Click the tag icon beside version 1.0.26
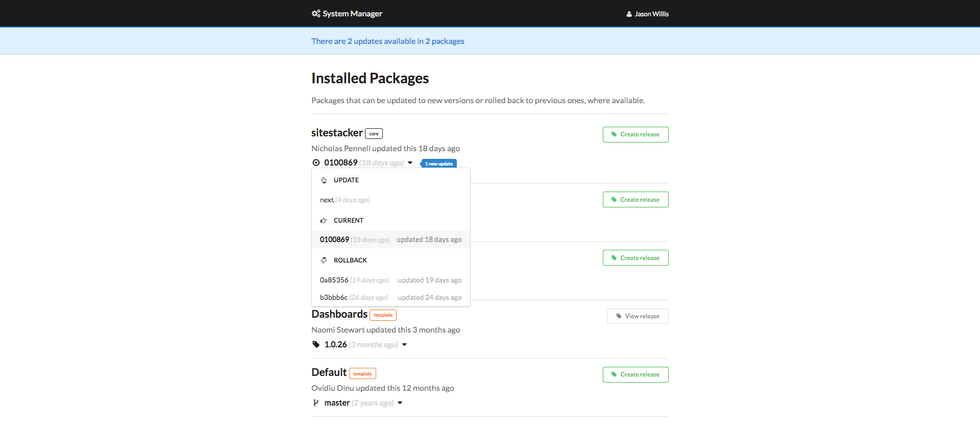This screenshot has height=424, width=980. click(316, 344)
